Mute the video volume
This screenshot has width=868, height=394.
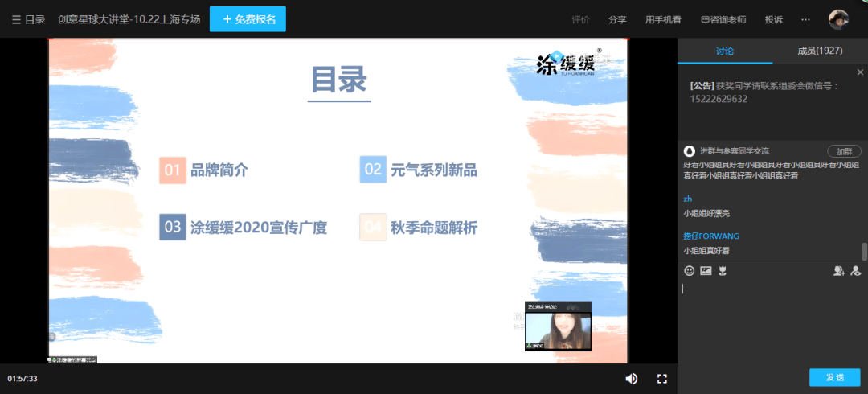click(x=631, y=379)
